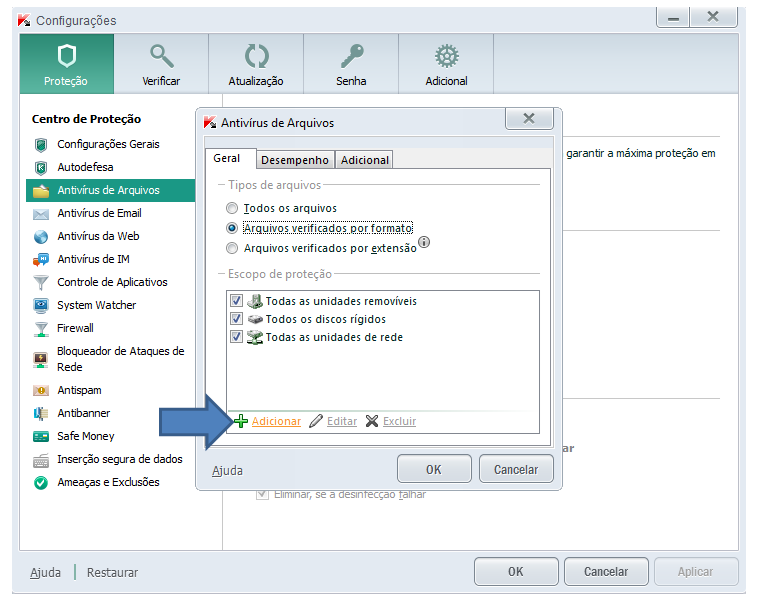Viewport: 780px width, 614px height.
Task: Close the Antivírus de Arquivos dialog
Action: 529,118
